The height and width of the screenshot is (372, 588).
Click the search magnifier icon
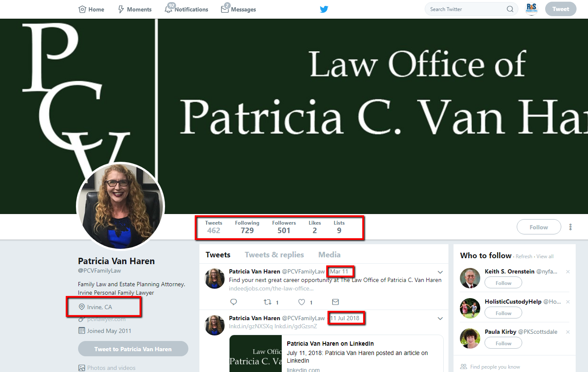pos(510,9)
